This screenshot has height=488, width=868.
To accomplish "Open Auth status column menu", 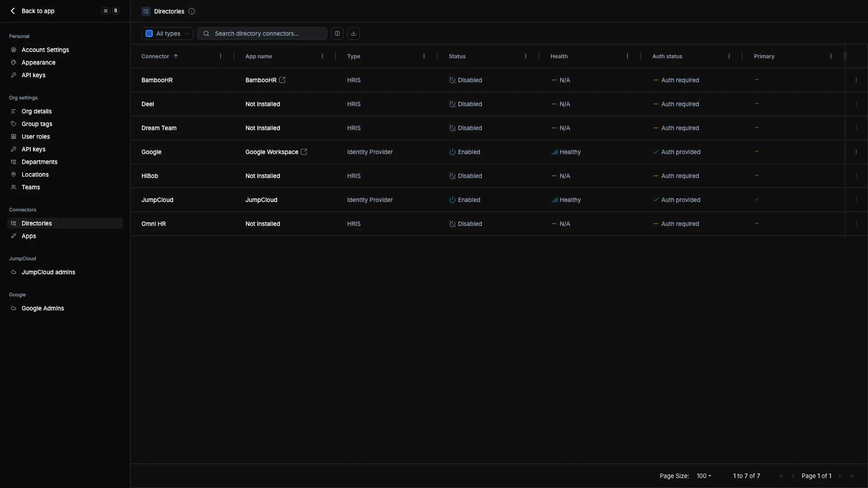I will coord(729,56).
